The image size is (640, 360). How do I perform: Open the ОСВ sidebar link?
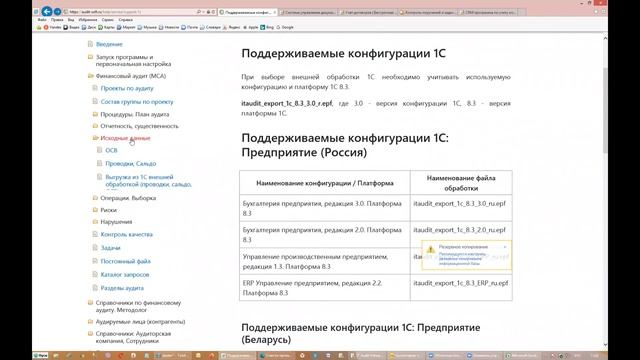(111, 150)
